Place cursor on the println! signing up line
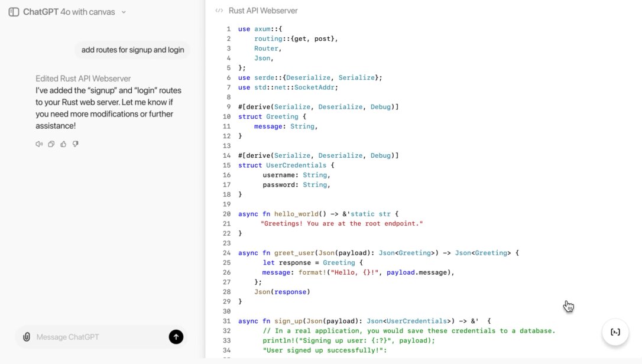Screen dimensions: 642x364 click(349, 340)
